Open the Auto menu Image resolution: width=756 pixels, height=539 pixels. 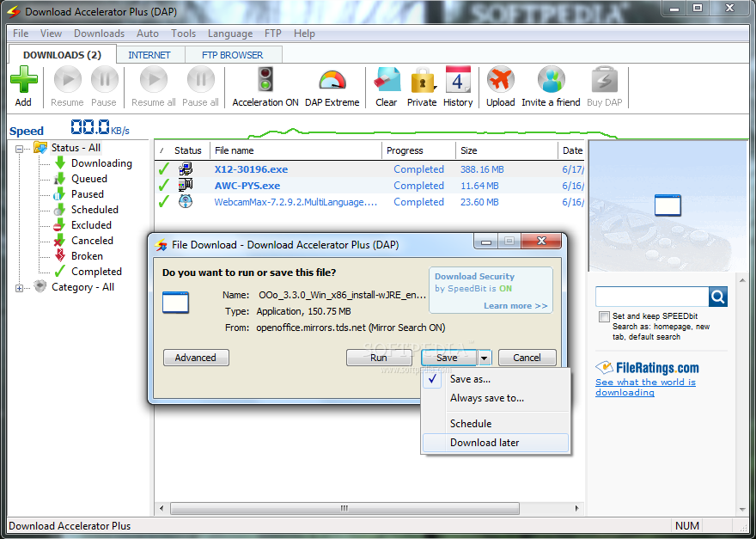[148, 34]
